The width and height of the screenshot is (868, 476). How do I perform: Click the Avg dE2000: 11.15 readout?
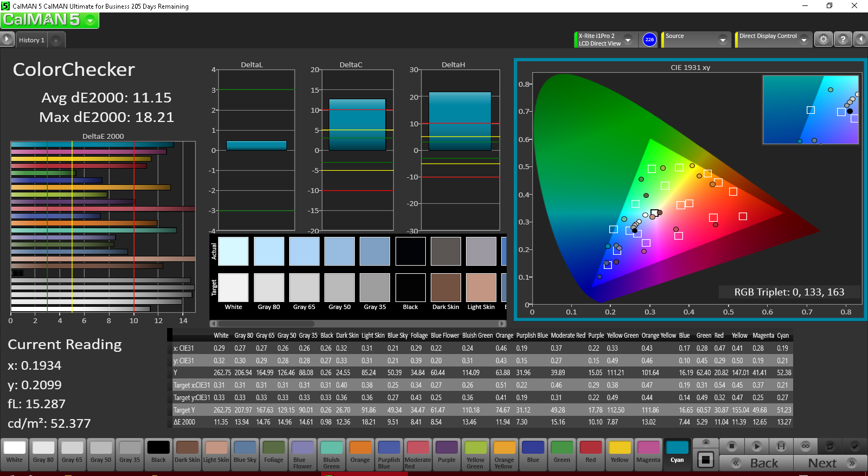[106, 98]
